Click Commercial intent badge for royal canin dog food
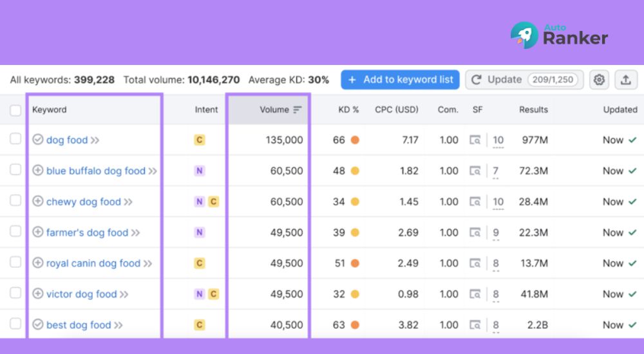The image size is (644, 354). (x=200, y=263)
